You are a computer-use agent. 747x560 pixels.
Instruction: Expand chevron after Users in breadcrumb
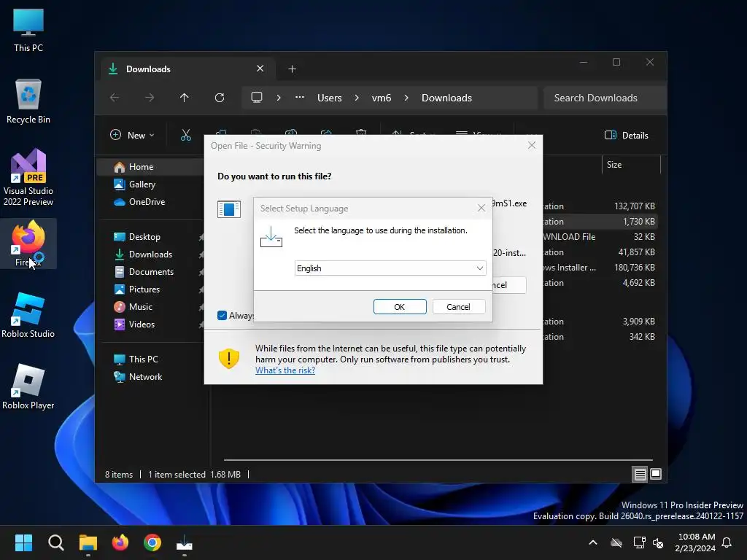pos(357,98)
